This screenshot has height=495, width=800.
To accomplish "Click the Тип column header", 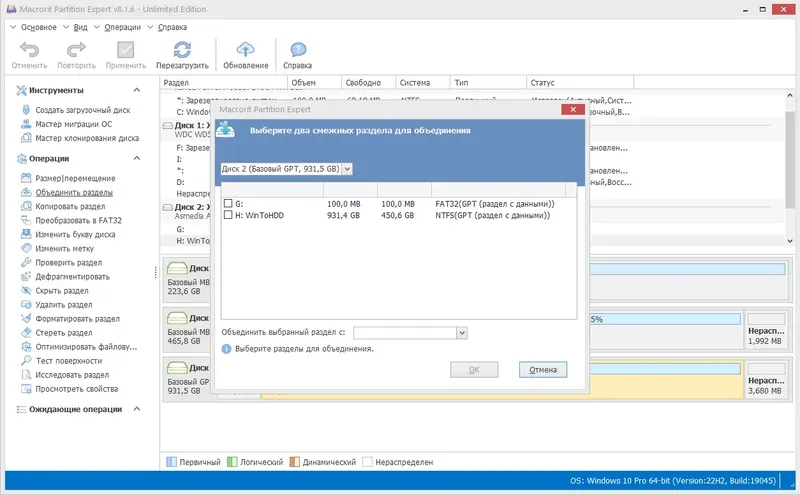I will [488, 82].
